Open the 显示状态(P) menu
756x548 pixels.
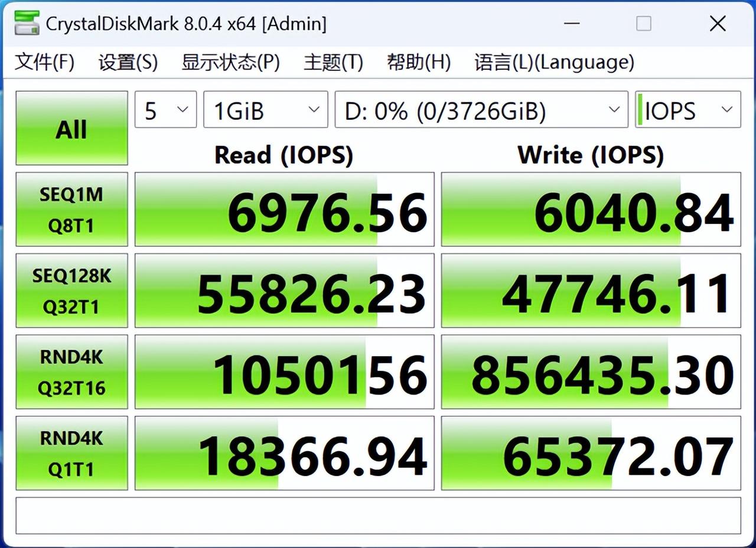click(x=230, y=62)
